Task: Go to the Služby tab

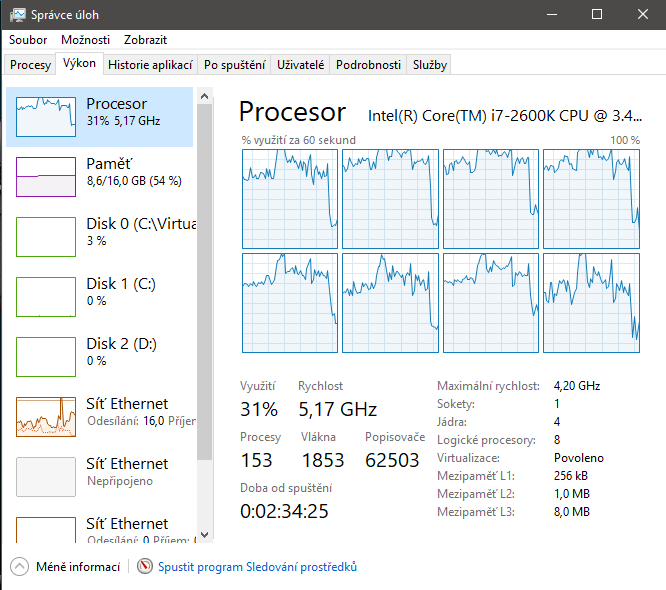Action: click(430, 65)
